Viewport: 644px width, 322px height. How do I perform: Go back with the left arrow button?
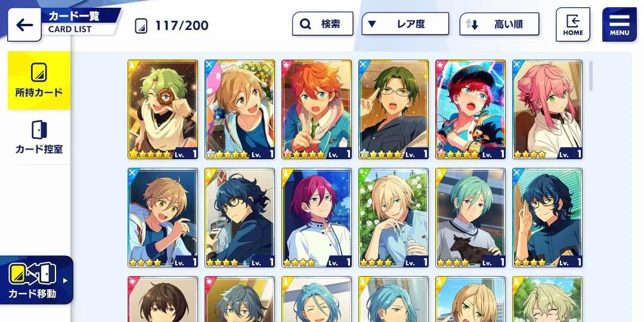tap(24, 24)
